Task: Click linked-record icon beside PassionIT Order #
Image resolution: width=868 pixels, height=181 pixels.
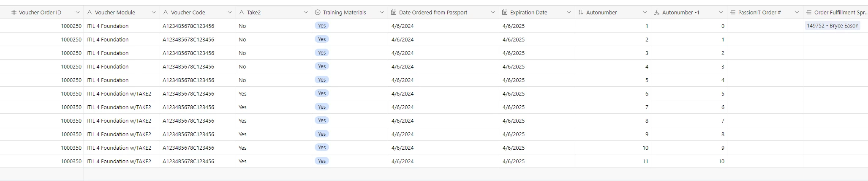Action: [x=733, y=13]
